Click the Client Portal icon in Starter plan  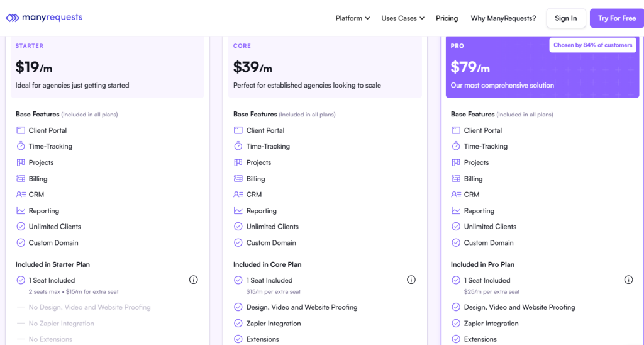(21, 130)
